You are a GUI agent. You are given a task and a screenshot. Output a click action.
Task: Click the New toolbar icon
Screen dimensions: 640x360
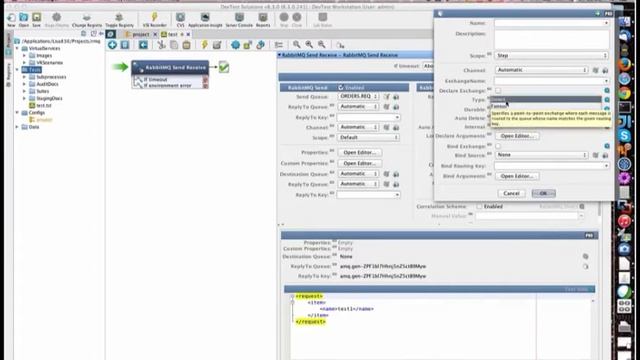(11, 18)
